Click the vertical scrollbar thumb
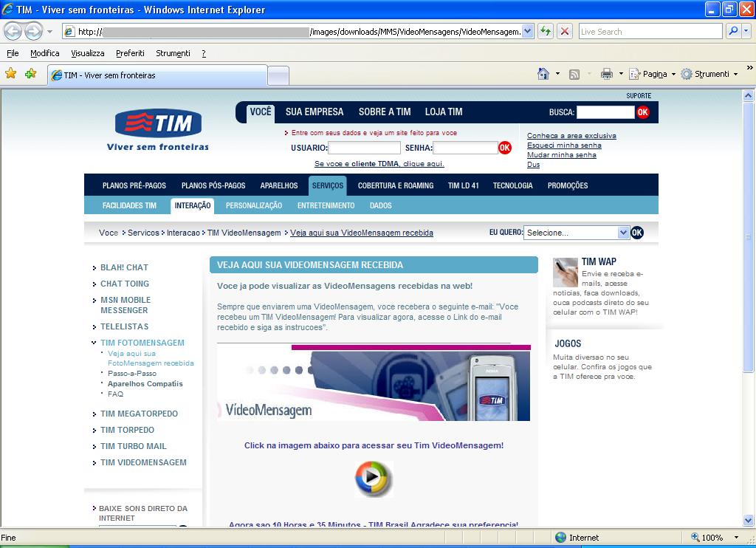The width and height of the screenshot is (756, 548). 749,236
